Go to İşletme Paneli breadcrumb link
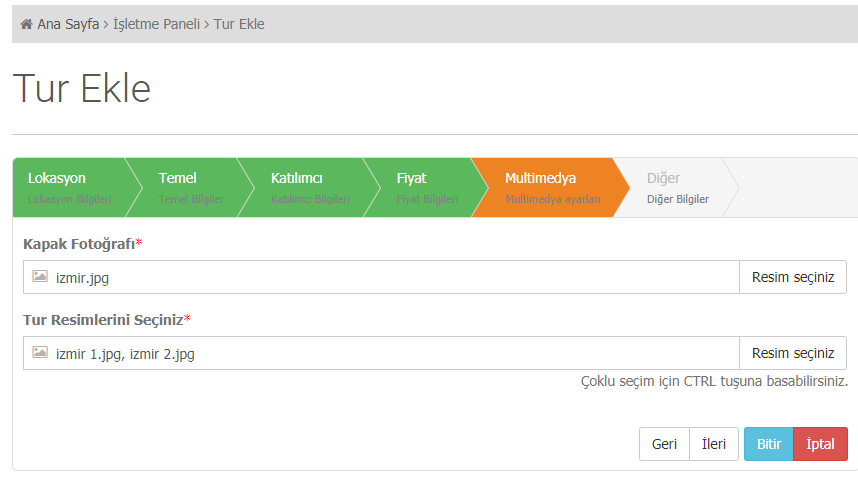 (x=156, y=24)
